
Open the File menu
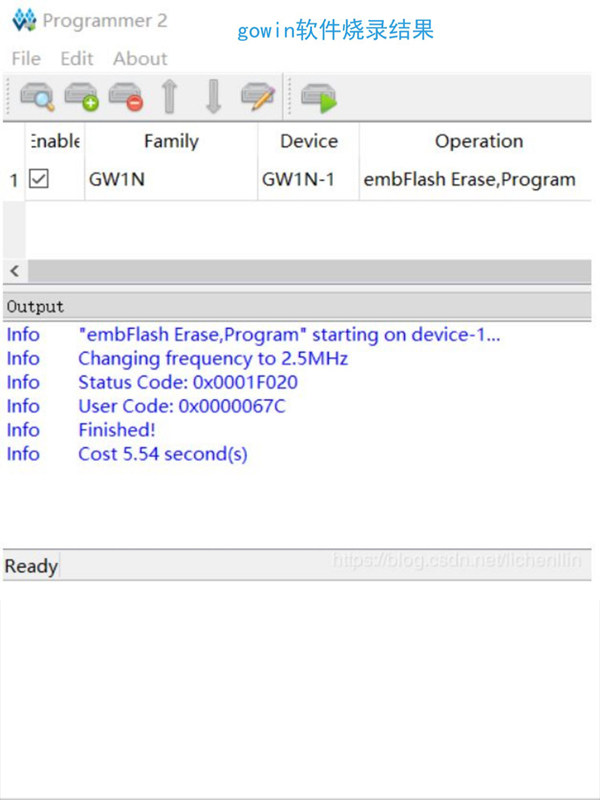(x=26, y=58)
